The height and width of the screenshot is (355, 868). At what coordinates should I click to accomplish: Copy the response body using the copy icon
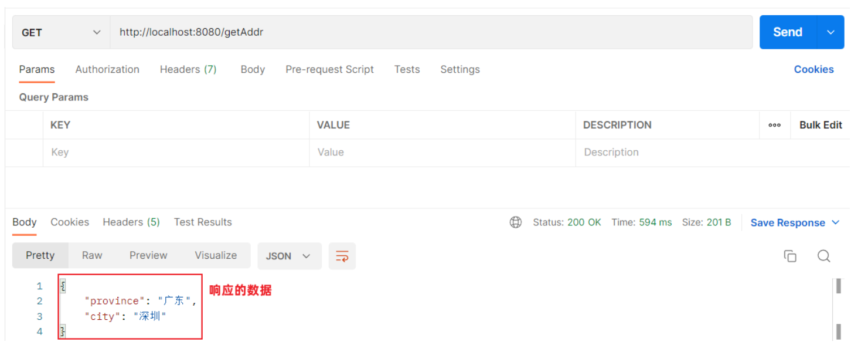789,256
